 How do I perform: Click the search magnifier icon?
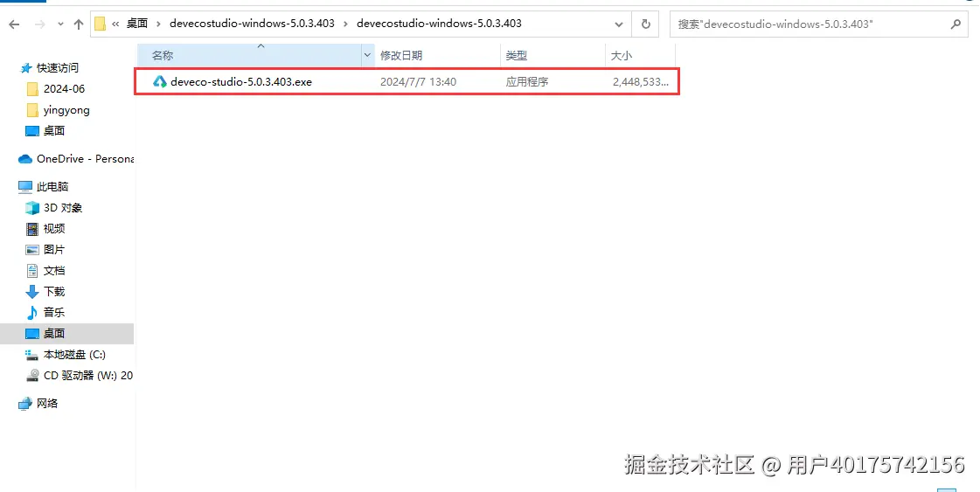(x=956, y=24)
